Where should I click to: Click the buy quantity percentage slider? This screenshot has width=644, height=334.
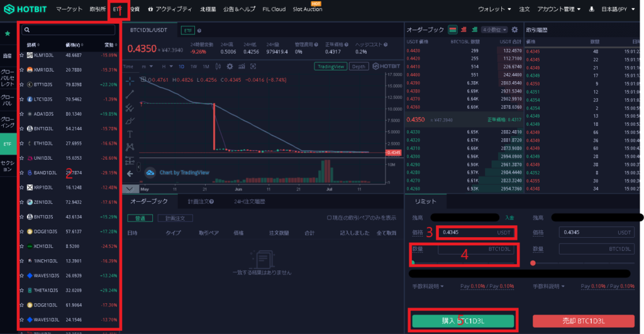tap(464, 262)
